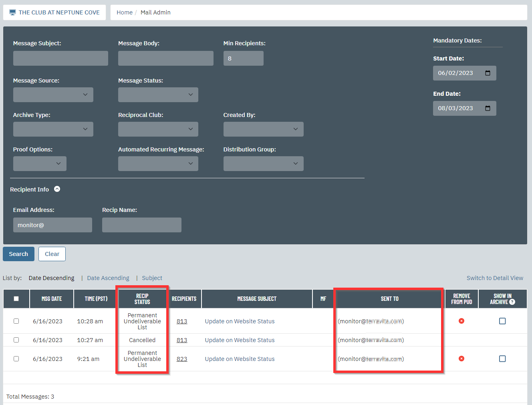532x405 pixels.
Task: Check Show in Archive for 10:28 am message
Action: [x=502, y=321]
